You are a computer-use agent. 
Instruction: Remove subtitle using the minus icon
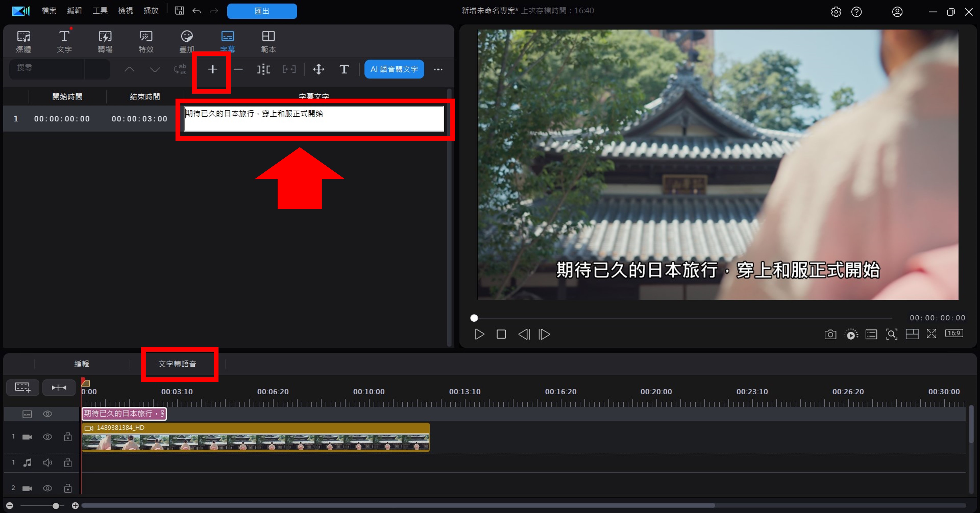click(238, 69)
